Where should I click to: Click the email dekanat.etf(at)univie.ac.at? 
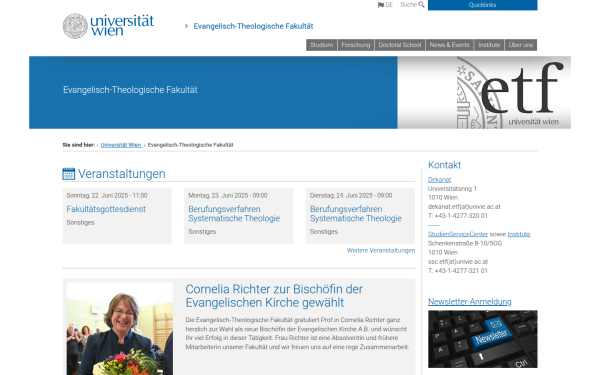(x=464, y=207)
